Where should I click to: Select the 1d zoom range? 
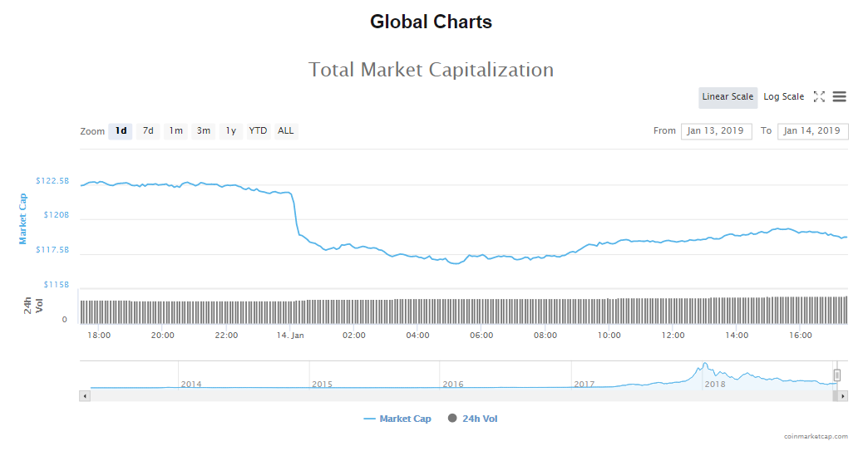(121, 131)
